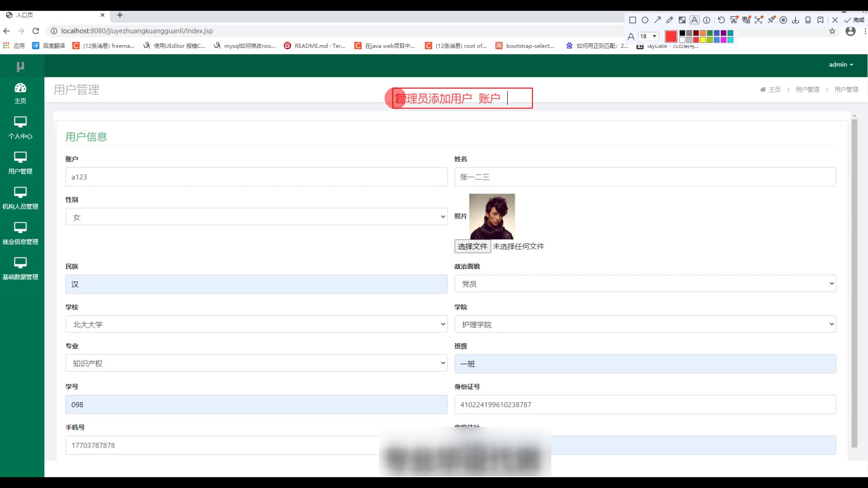Save screenshot with download icon
This screenshot has width=868, height=488.
tap(796, 20)
